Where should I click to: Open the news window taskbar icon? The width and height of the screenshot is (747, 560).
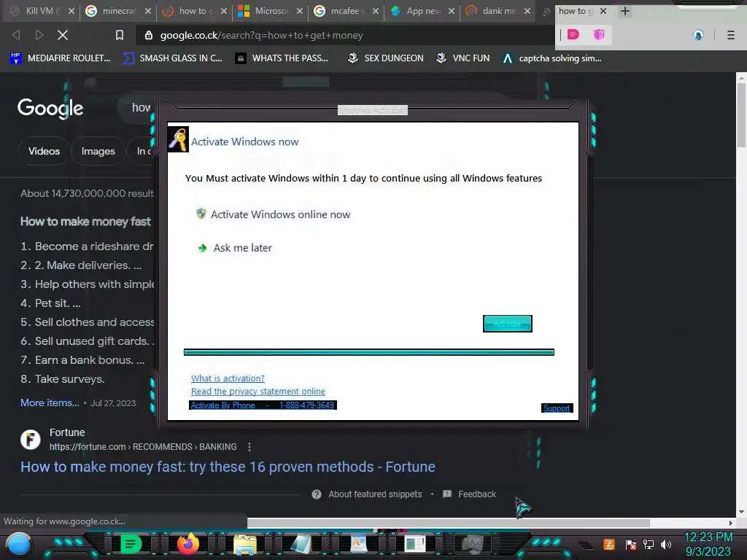(x=415, y=544)
